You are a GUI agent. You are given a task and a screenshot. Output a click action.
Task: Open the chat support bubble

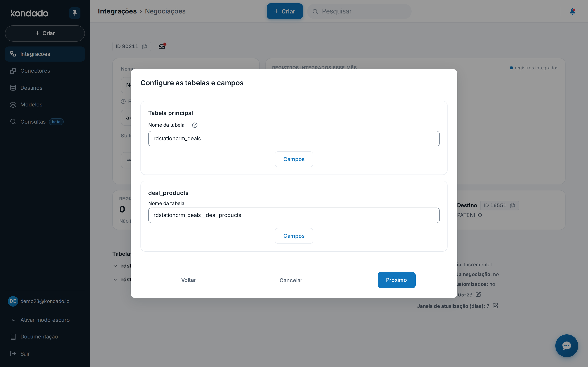[x=567, y=346]
